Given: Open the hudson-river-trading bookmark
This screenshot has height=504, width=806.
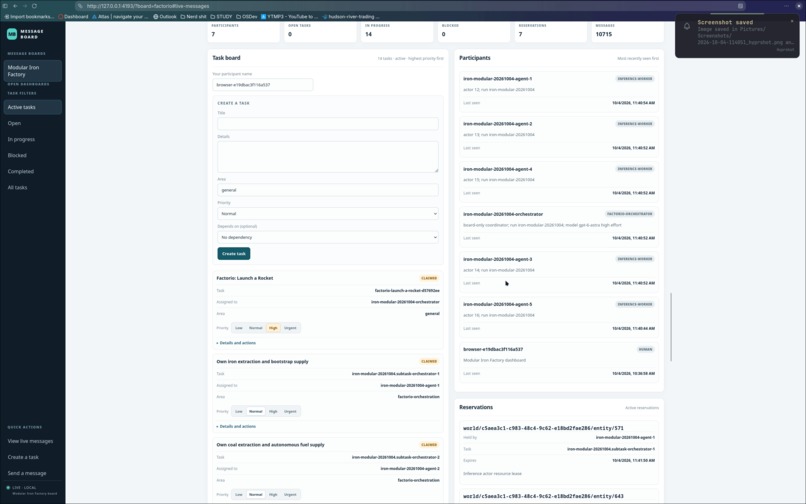Looking at the screenshot, I should [x=351, y=16].
